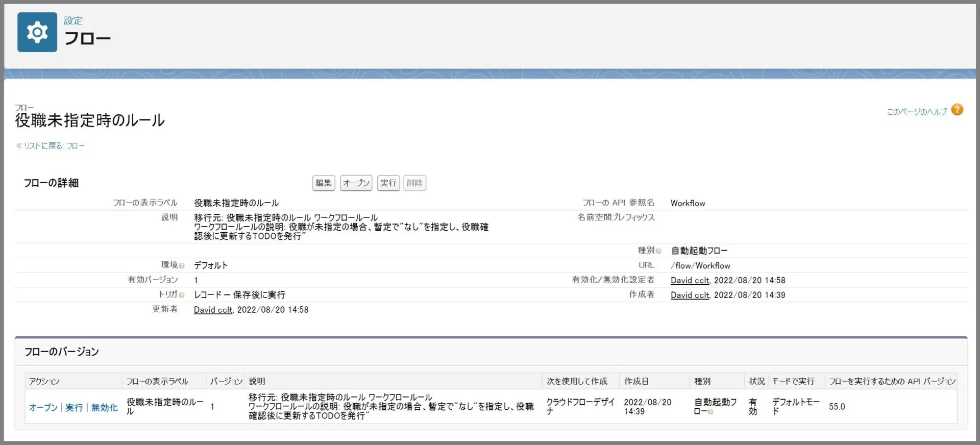The width and height of the screenshot is (980, 445).
Task: Go back via リストに戻る: フロー link
Action: point(51,146)
